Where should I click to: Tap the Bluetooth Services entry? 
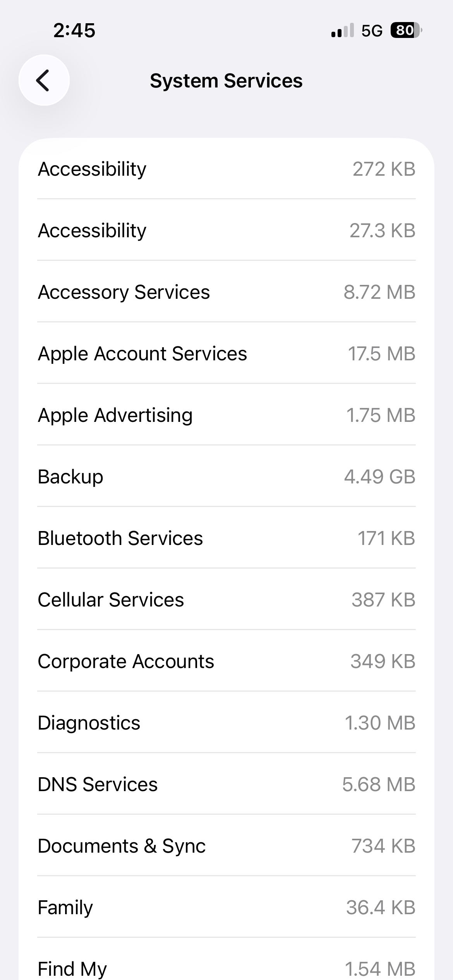tap(226, 538)
